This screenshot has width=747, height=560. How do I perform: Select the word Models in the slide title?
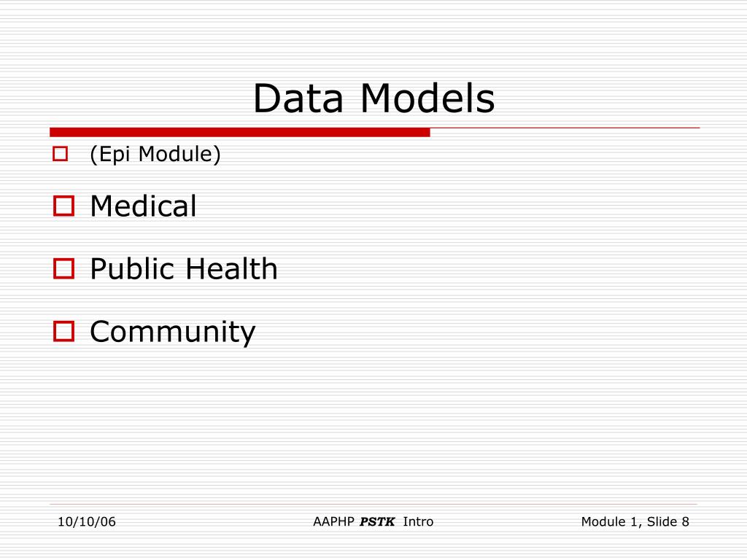click(x=427, y=98)
